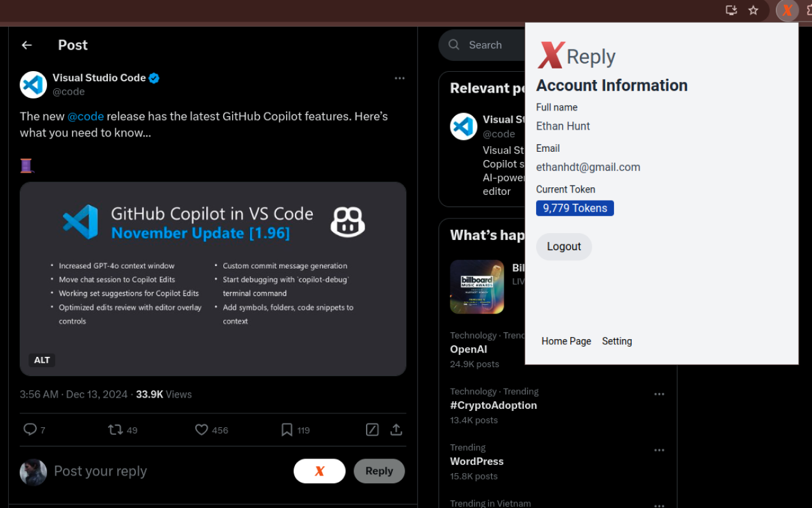The width and height of the screenshot is (812, 508).
Task: Click the 15.8K posts count under WordPress
Action: pyautogui.click(x=474, y=476)
